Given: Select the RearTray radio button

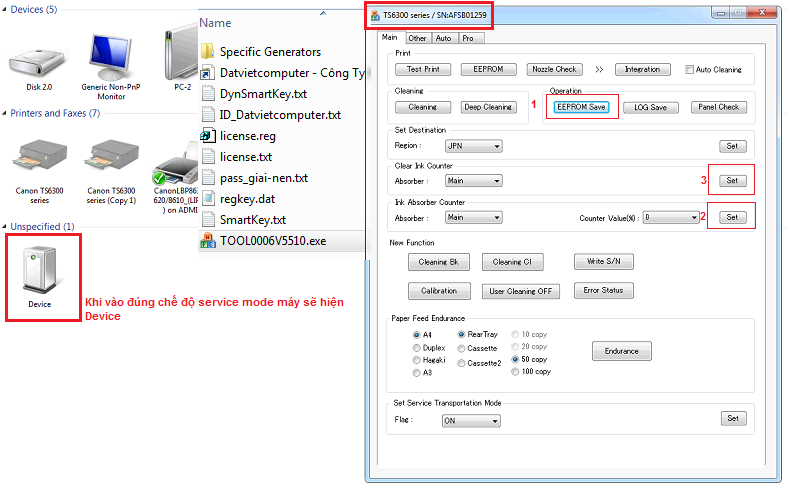Looking at the screenshot, I should [461, 334].
